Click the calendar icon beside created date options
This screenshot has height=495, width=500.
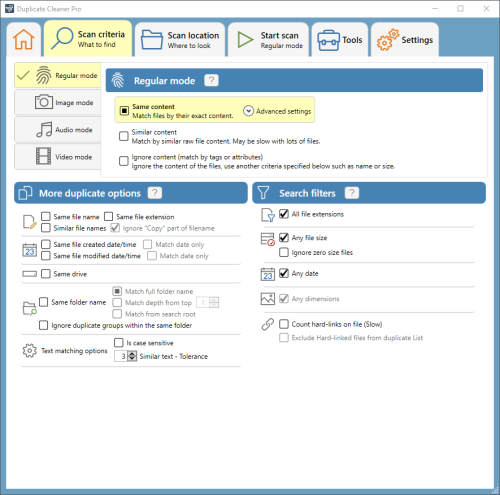click(30, 250)
